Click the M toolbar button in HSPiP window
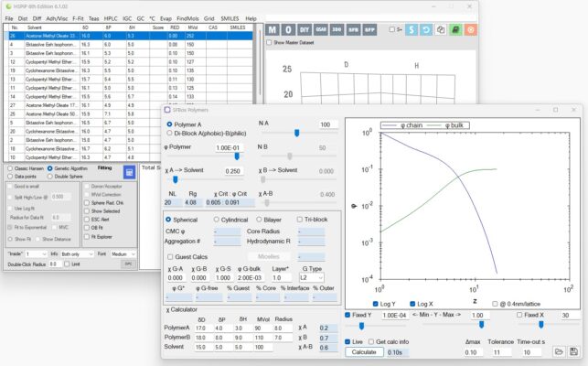The height and width of the screenshot is (366, 588). tap(273, 29)
